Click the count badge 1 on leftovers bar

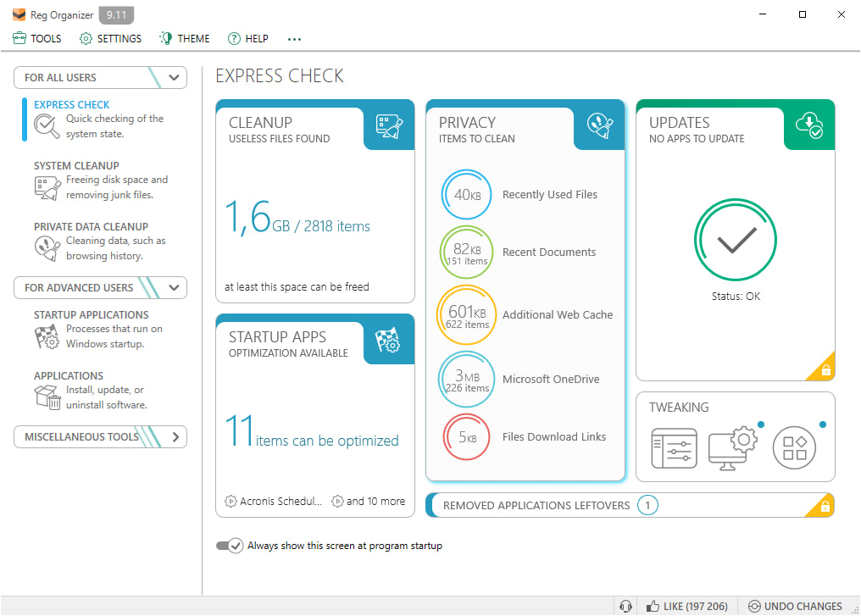click(x=647, y=505)
